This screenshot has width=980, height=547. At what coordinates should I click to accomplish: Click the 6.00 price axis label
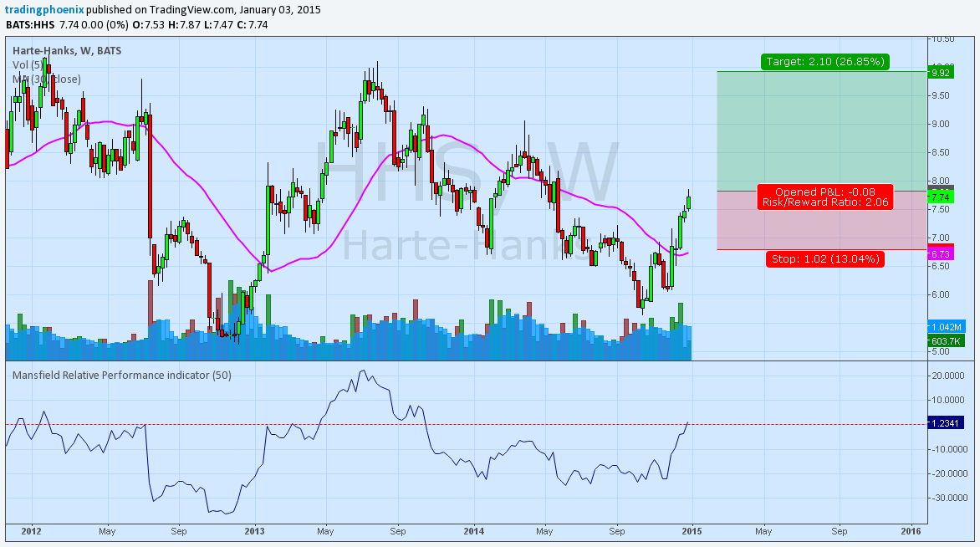point(941,294)
